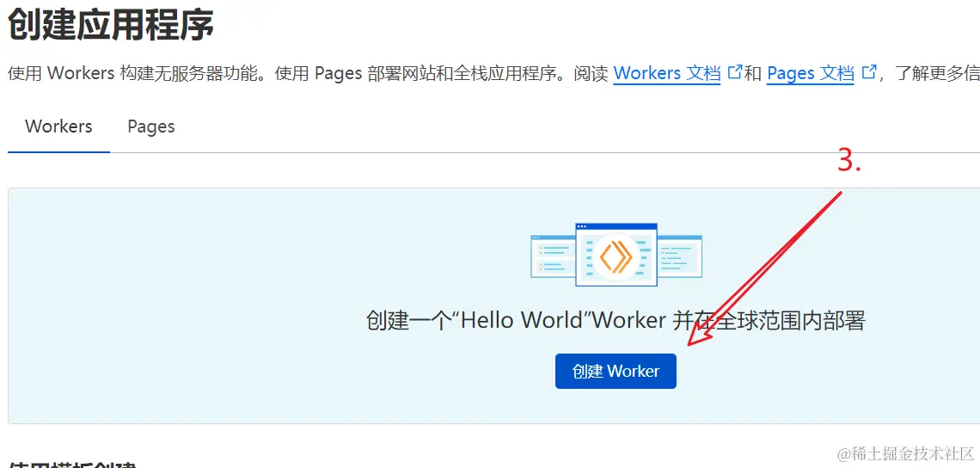Click the text 创建一个"Hello World"Worker 并在全球范围内部署

coord(616,321)
